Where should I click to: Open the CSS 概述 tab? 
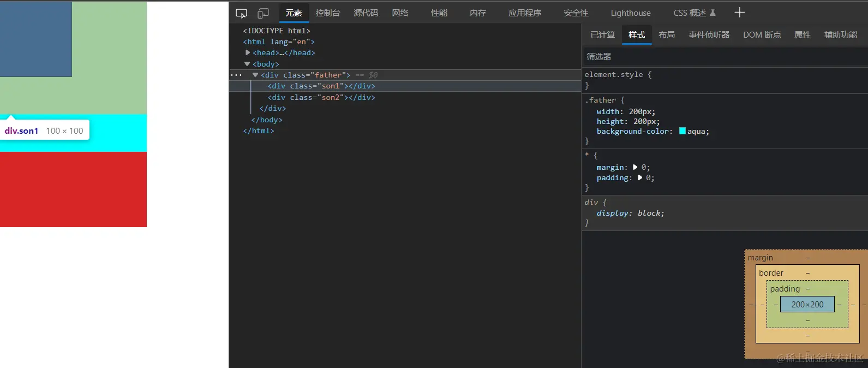[x=694, y=13]
